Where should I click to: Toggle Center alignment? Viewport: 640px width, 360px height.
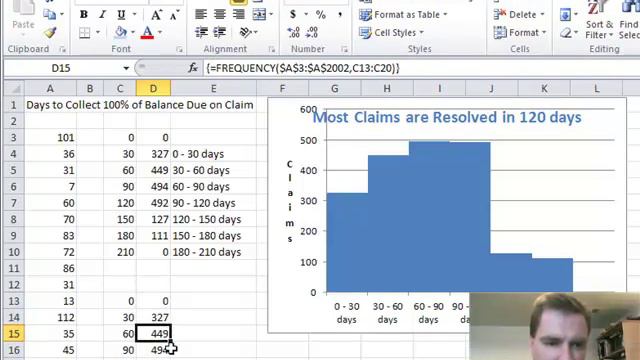[220, 14]
